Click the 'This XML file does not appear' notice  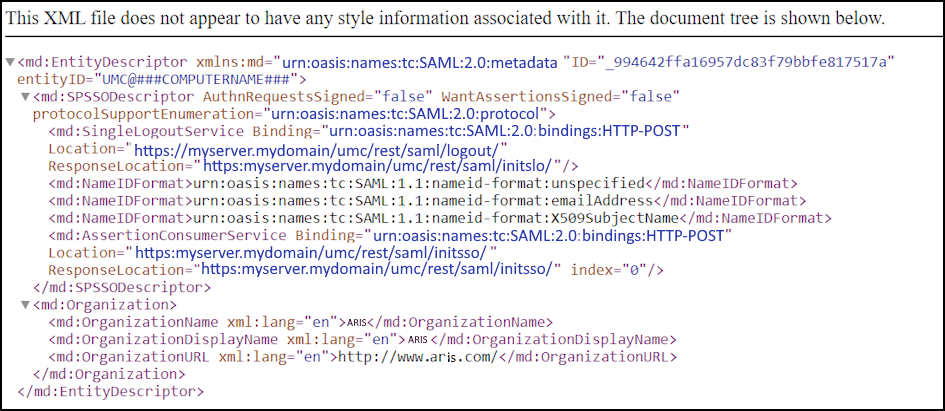[445, 19]
